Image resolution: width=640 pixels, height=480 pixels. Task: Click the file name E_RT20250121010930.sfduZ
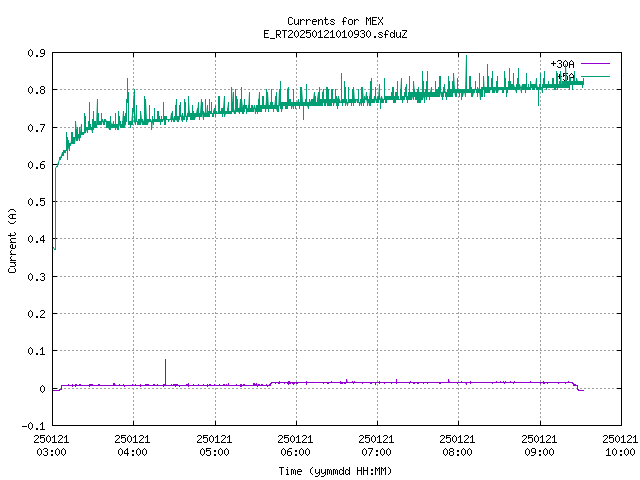click(335, 34)
